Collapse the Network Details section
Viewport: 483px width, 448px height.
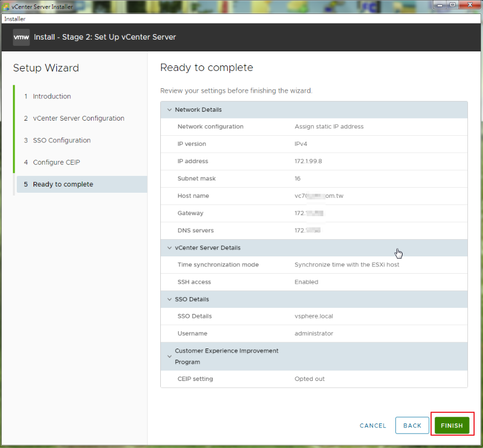pyautogui.click(x=169, y=109)
